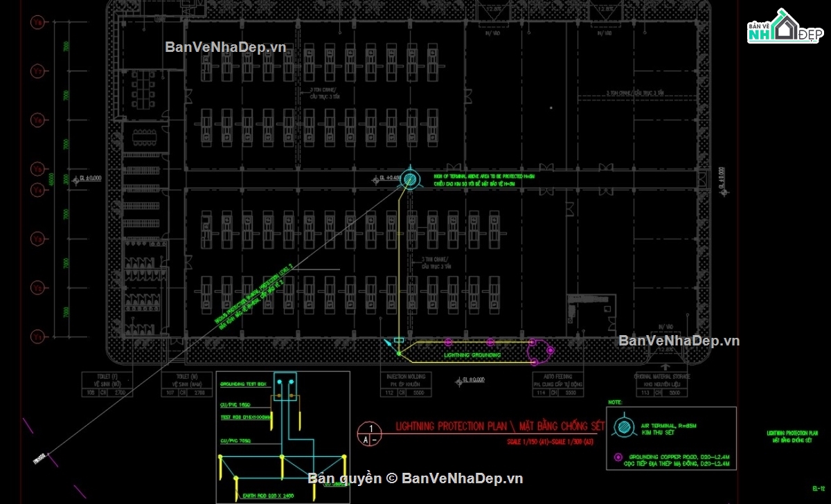Viewport: 831px width, 504px height.
Task: Select the Y6 grid axis bubble
Action: (37, 120)
